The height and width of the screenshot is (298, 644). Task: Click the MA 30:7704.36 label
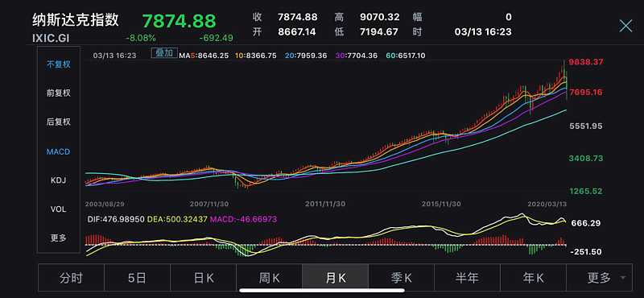pos(356,55)
